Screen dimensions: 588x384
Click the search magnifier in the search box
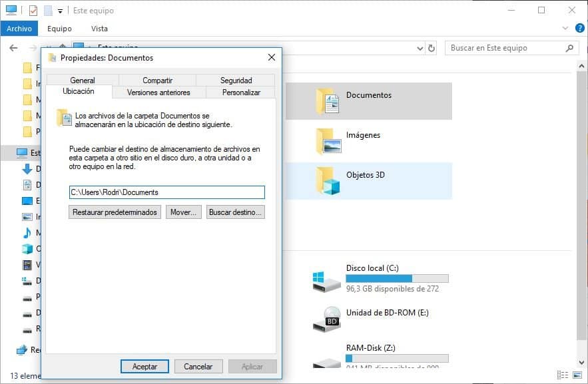569,47
